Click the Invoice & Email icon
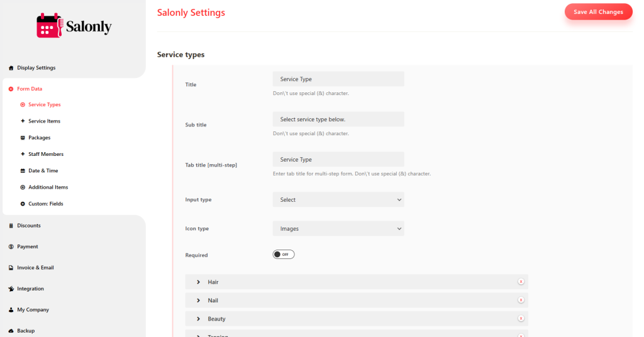Image resolution: width=644 pixels, height=337 pixels. click(11, 268)
